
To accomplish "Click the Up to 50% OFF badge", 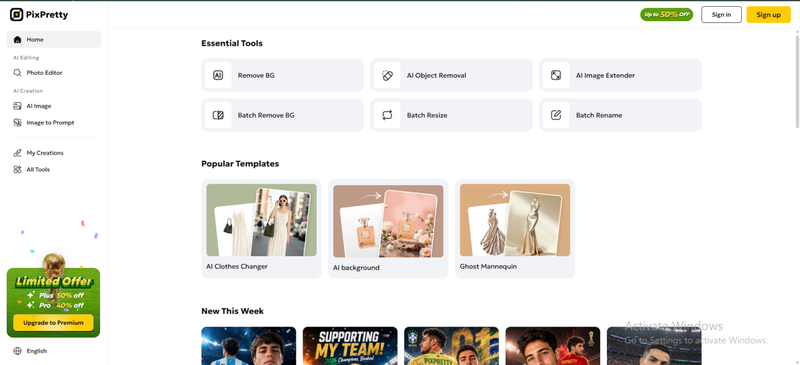I will tap(666, 14).
